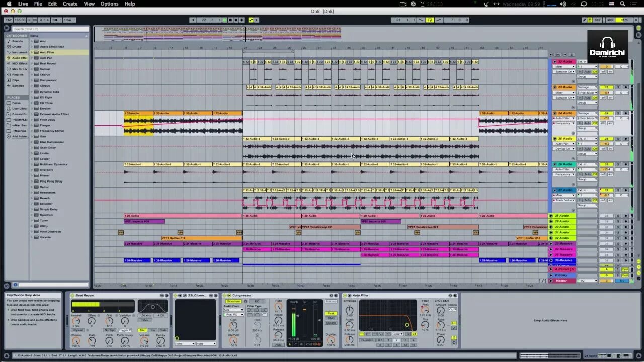Image resolution: width=644 pixels, height=362 pixels.
Task: Set track 22 monitor to Off
Action: tap(595, 72)
